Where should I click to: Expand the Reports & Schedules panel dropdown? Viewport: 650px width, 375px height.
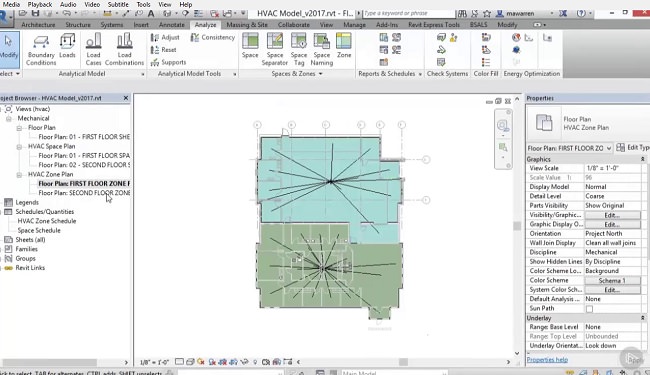pyautogui.click(x=420, y=74)
